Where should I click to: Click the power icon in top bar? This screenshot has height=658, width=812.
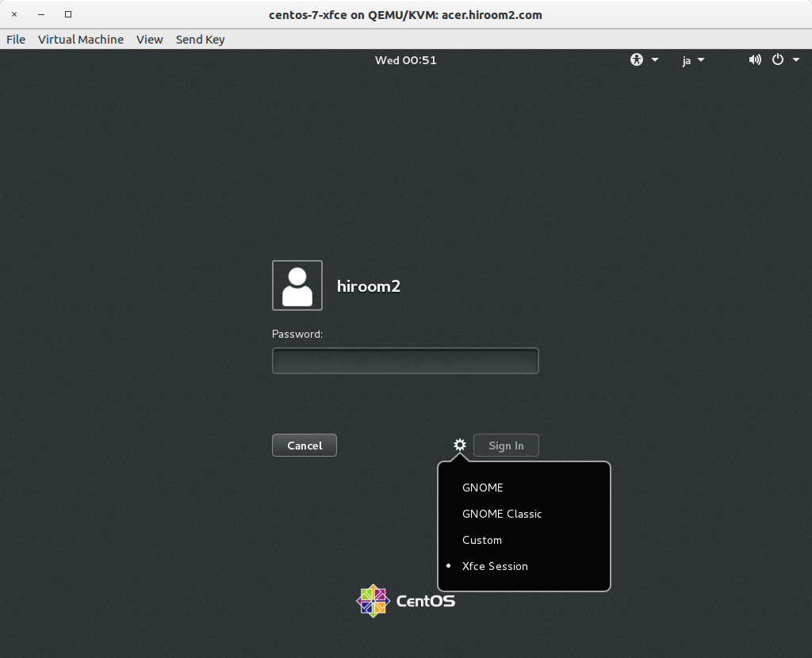[x=778, y=59]
